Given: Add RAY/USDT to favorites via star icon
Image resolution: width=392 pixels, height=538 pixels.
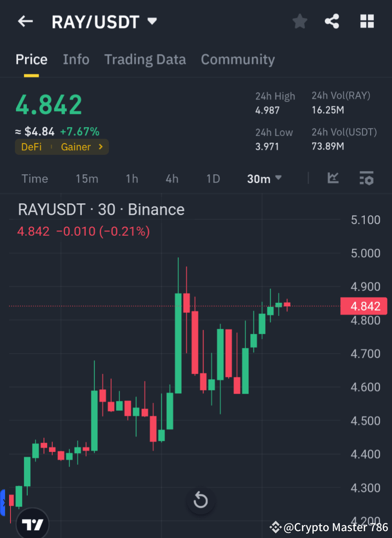Looking at the screenshot, I should tap(299, 21).
